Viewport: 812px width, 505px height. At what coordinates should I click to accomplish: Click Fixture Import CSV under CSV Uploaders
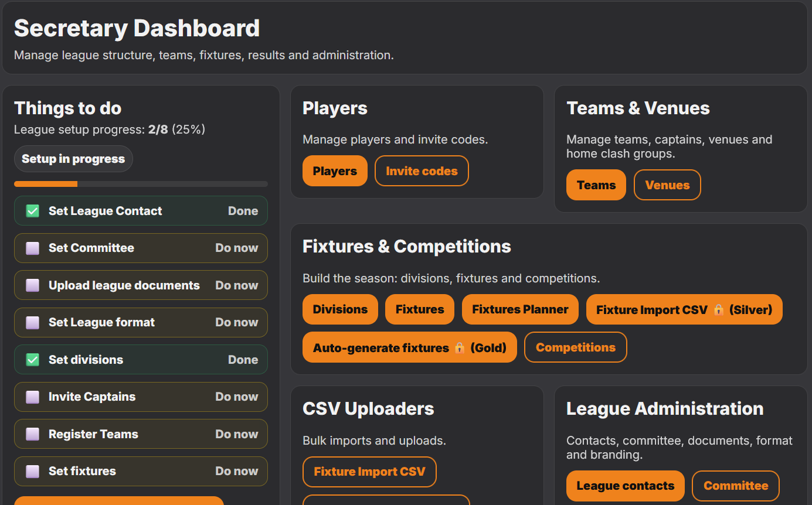tap(369, 472)
